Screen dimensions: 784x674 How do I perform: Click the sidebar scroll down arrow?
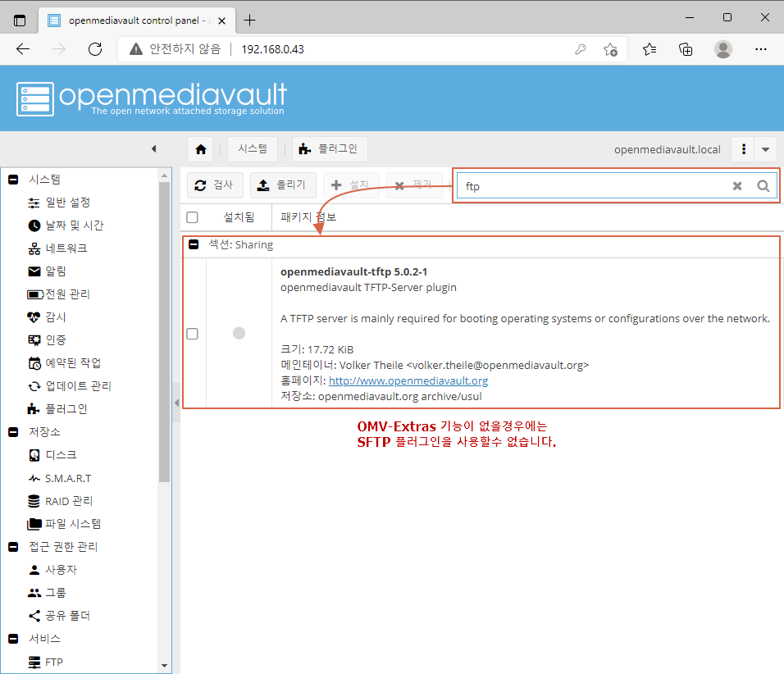[165, 666]
